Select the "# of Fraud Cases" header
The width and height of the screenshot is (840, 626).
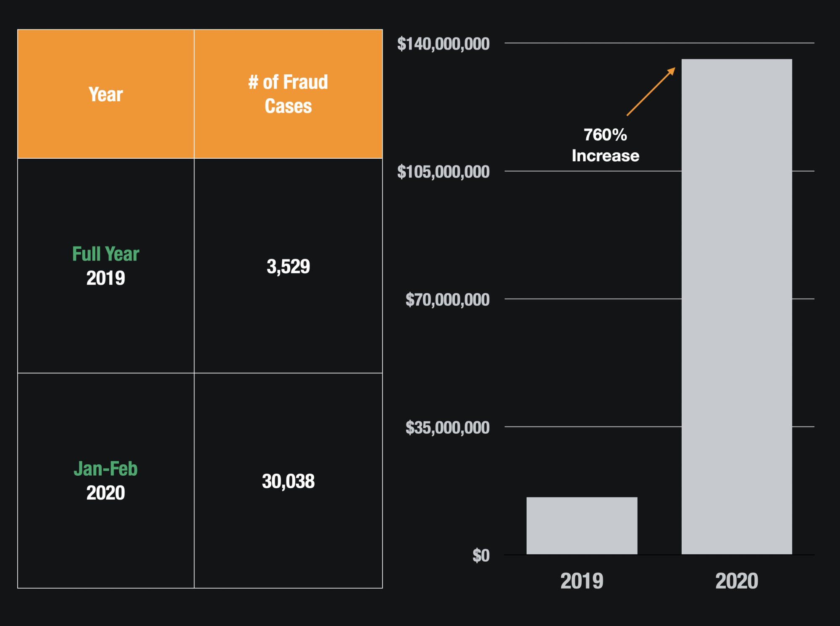pos(288,94)
